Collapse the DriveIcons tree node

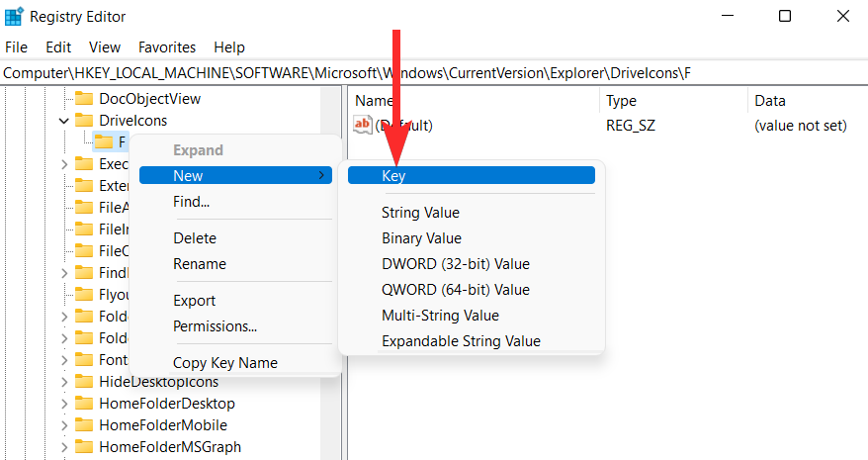[64, 121]
